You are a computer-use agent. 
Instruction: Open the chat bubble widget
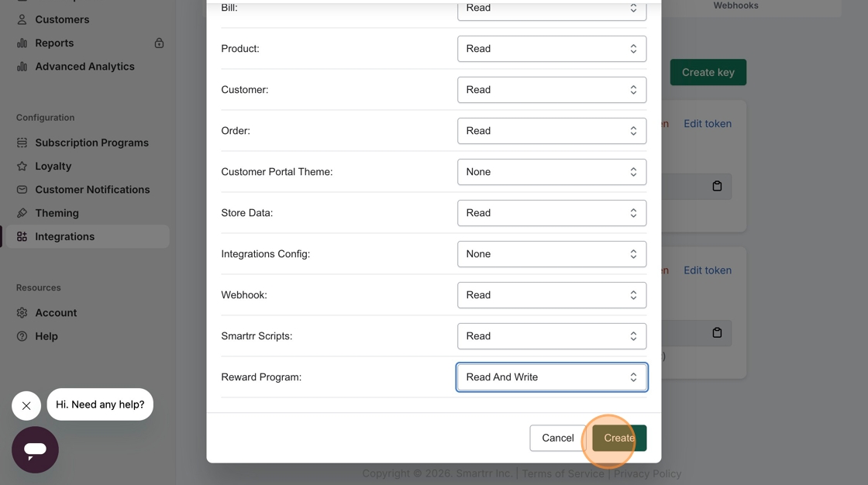35,449
